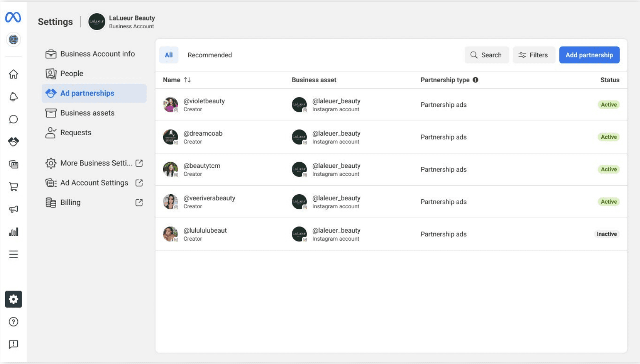Image resolution: width=640 pixels, height=364 pixels.
Task: Open the Filters options
Action: pyautogui.click(x=533, y=55)
